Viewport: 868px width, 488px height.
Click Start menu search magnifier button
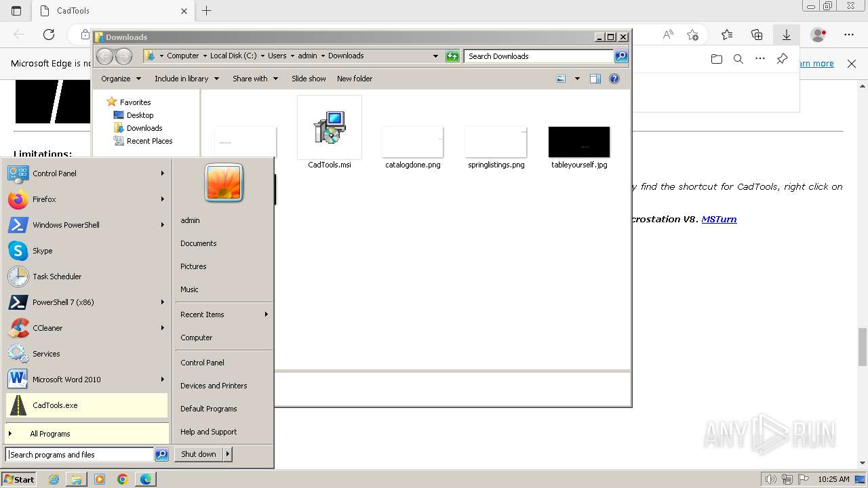pyautogui.click(x=161, y=455)
